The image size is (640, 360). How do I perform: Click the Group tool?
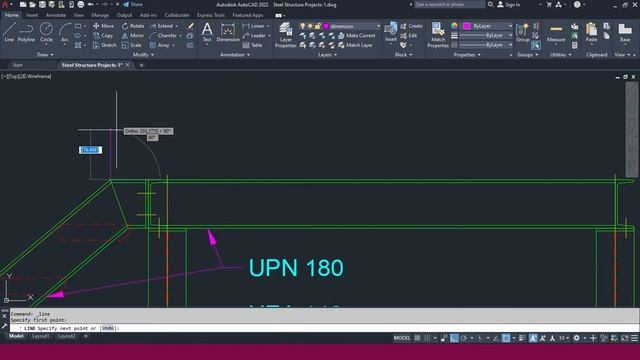click(522, 33)
